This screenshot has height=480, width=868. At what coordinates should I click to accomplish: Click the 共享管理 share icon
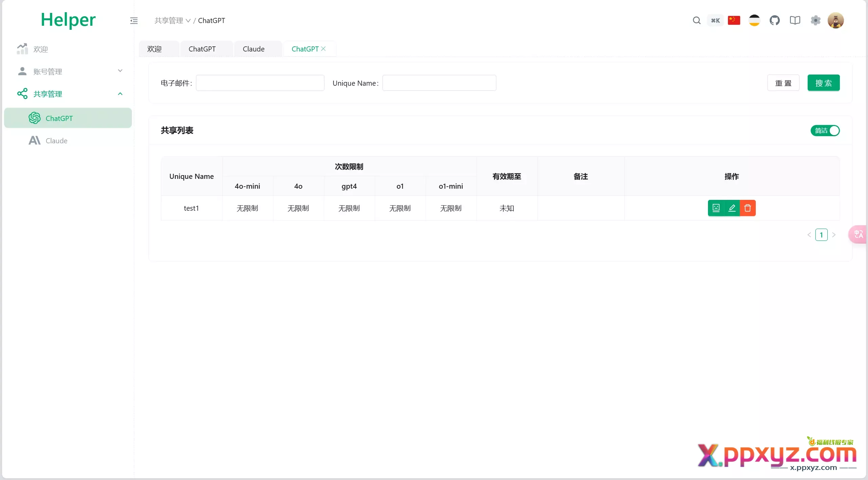[x=22, y=94]
